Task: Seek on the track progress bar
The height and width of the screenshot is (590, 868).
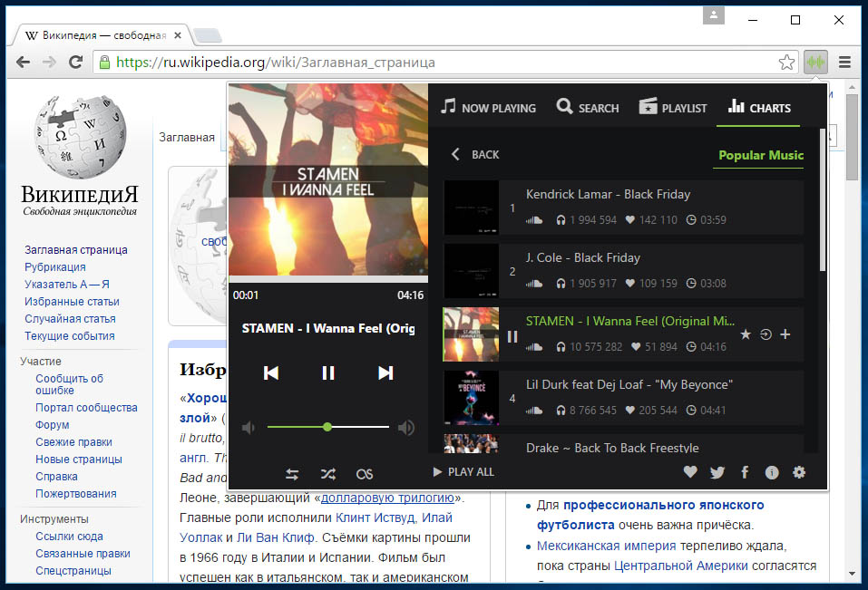Action: [x=328, y=279]
